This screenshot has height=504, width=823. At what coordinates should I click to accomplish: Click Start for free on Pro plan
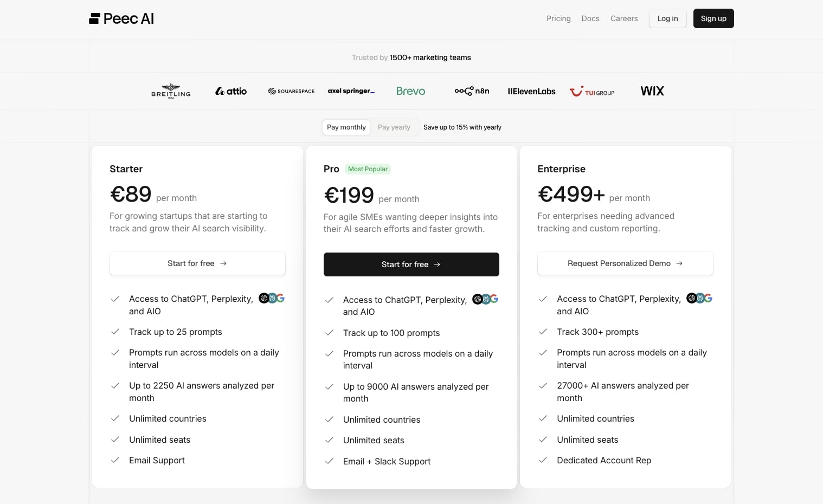coord(411,264)
